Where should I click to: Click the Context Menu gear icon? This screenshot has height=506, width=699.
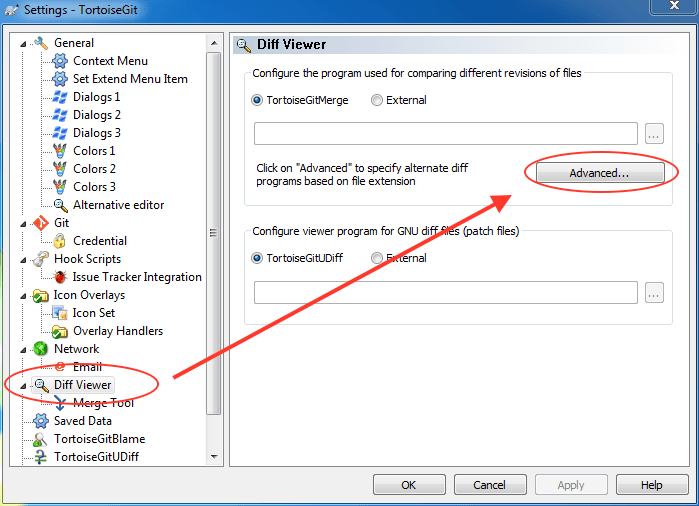point(60,61)
